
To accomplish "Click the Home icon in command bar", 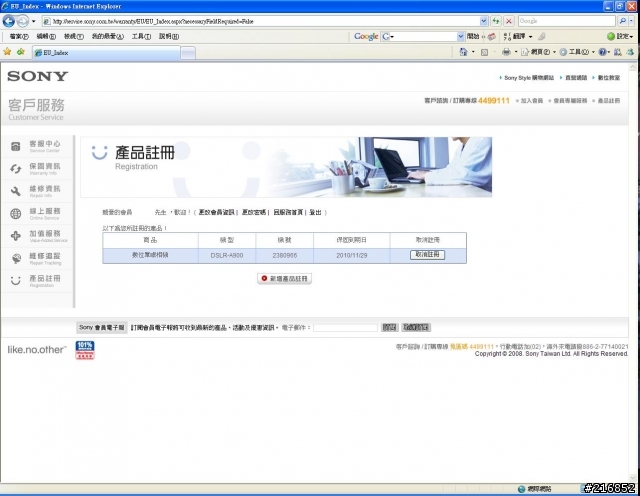I will tap(463, 52).
